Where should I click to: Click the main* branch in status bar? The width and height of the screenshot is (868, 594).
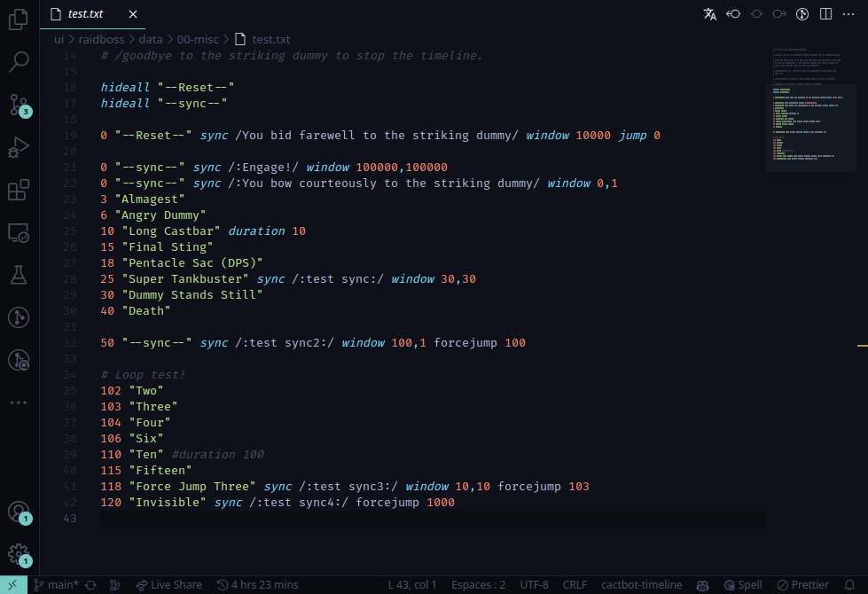pyautogui.click(x=56, y=584)
